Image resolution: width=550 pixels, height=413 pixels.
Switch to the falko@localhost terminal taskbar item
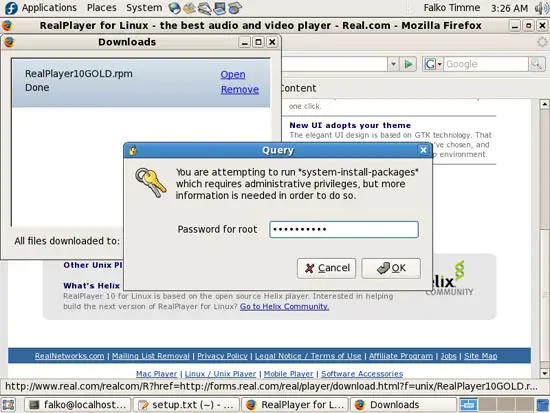(x=78, y=405)
